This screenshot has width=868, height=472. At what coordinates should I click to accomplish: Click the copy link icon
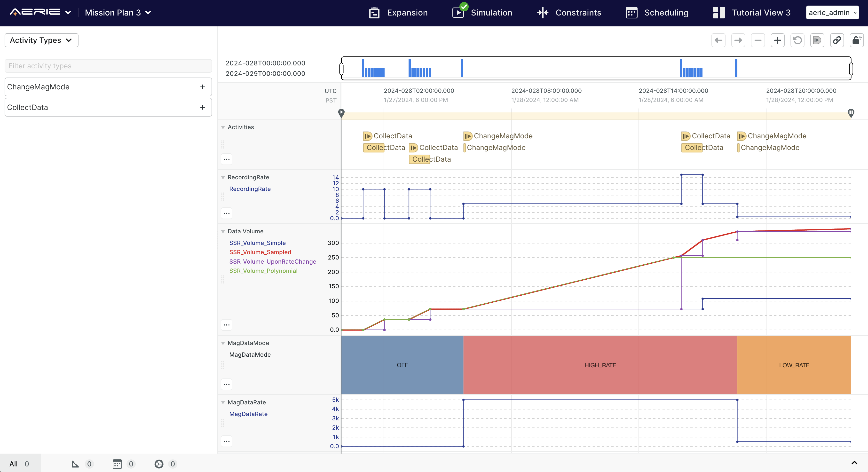click(837, 40)
